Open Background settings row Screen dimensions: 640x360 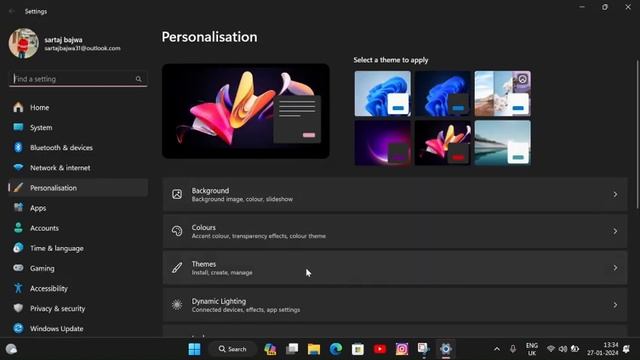click(x=395, y=195)
